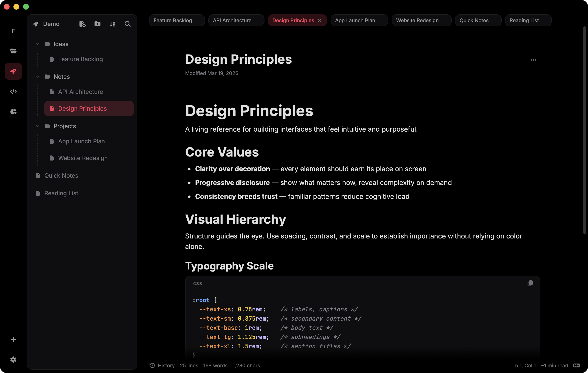The height and width of the screenshot is (373, 588).
Task: Select Design Principles note in sidebar
Action: coord(89,109)
